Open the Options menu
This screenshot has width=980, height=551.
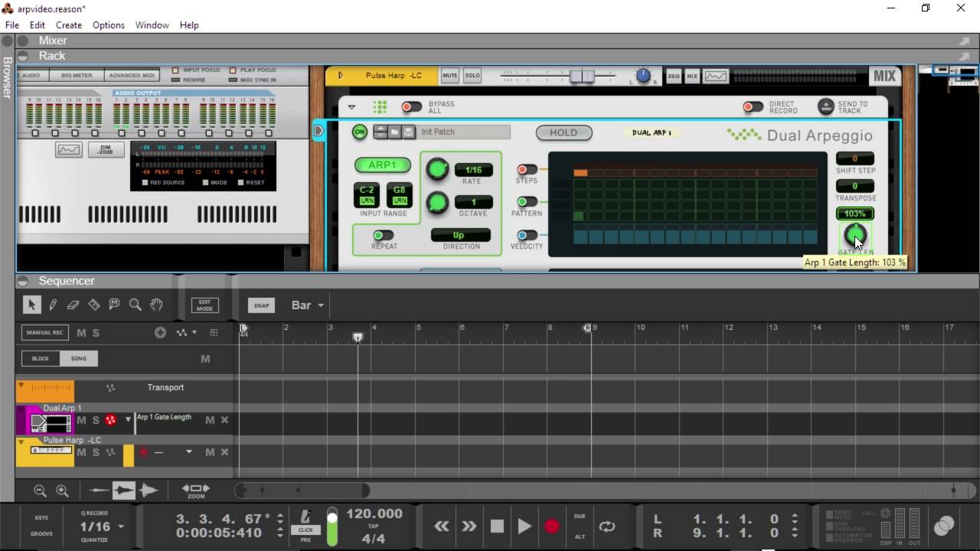tap(109, 25)
